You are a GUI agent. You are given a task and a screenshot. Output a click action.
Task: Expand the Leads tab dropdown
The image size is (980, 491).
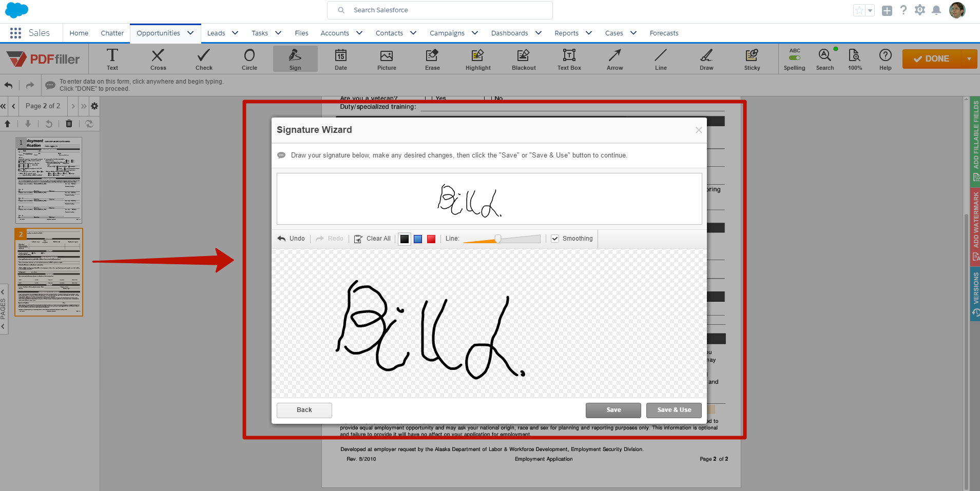tap(235, 33)
